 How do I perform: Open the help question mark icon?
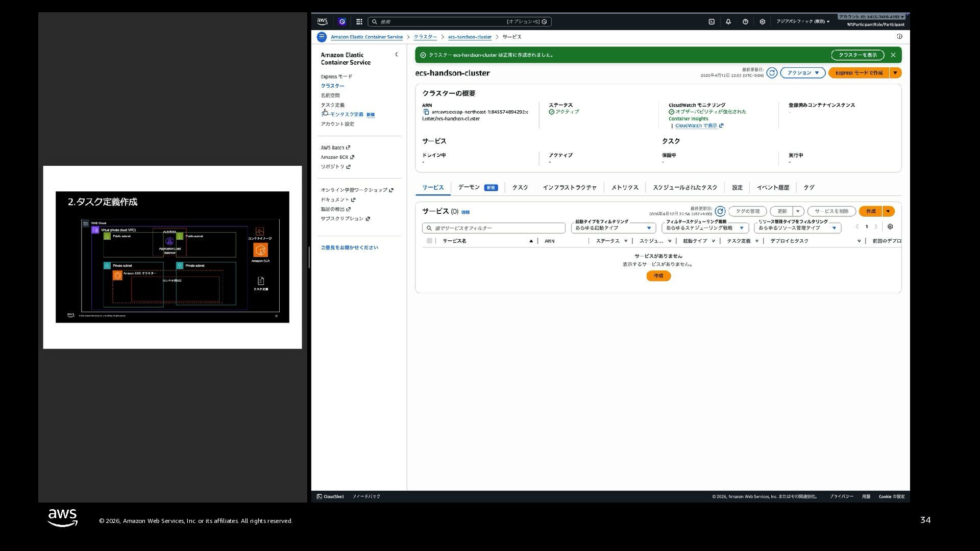pyautogui.click(x=745, y=22)
